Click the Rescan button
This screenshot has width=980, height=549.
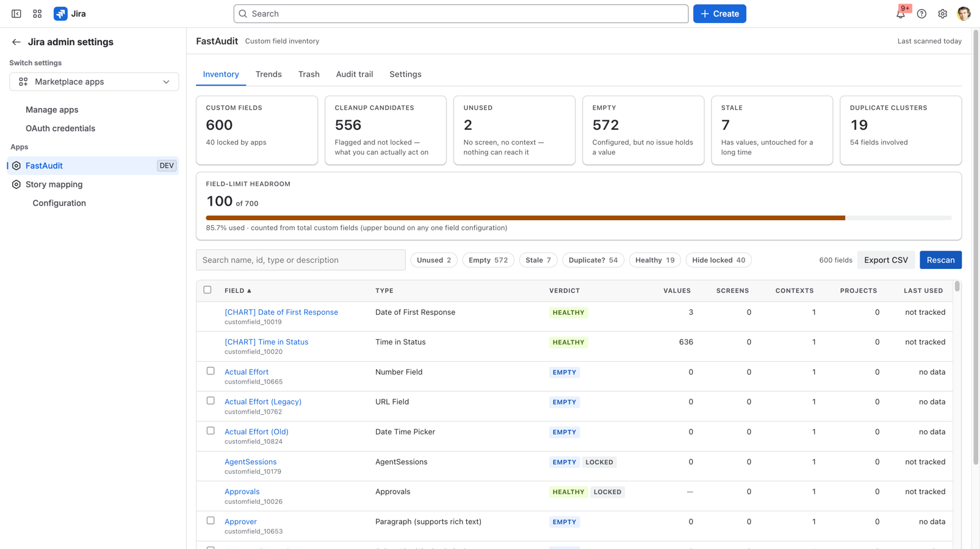(940, 260)
